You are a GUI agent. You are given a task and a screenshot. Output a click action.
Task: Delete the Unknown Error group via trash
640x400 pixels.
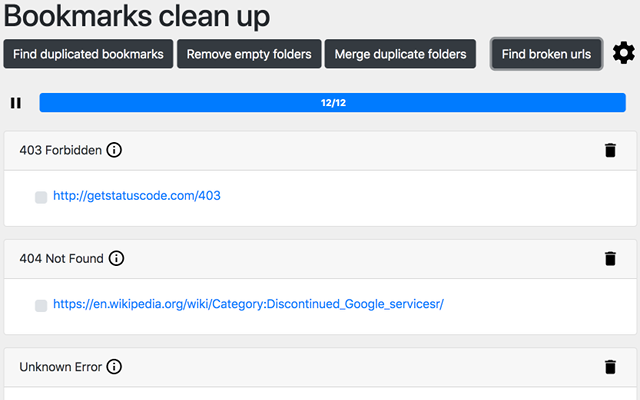(610, 367)
